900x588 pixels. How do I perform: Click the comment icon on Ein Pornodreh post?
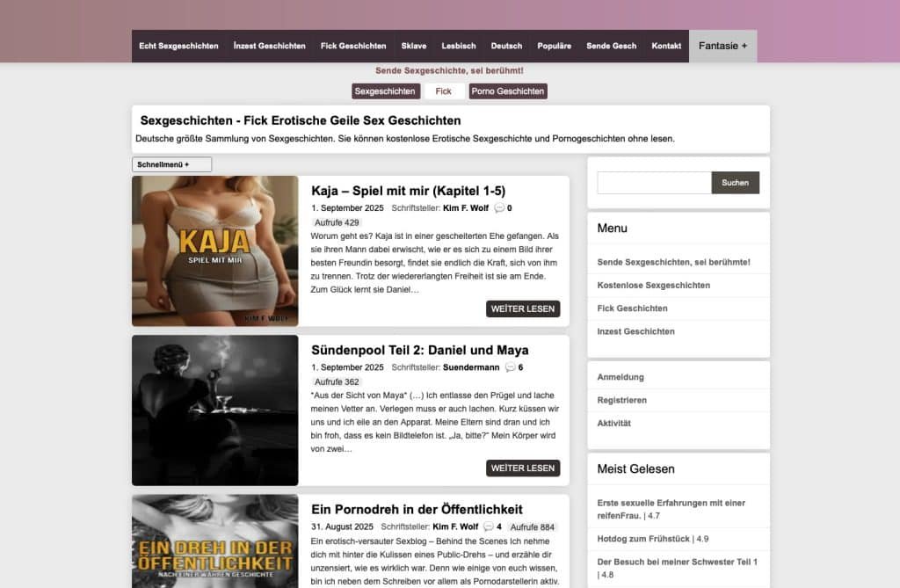490,526
